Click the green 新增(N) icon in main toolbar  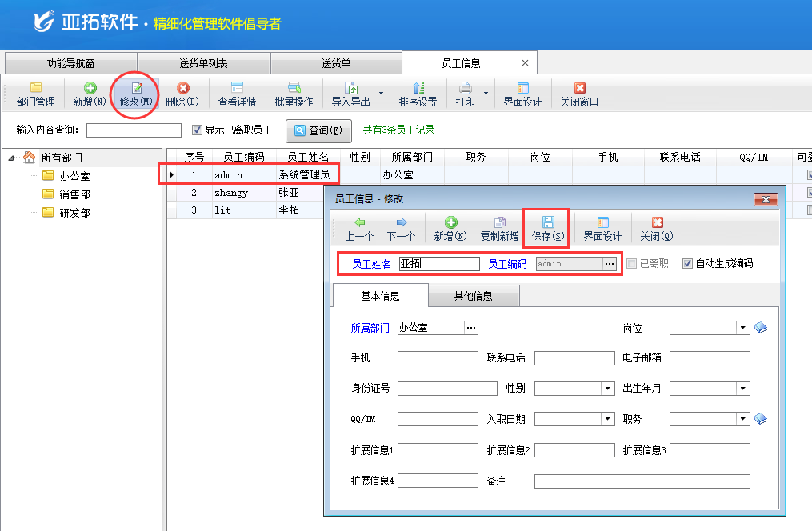point(90,94)
